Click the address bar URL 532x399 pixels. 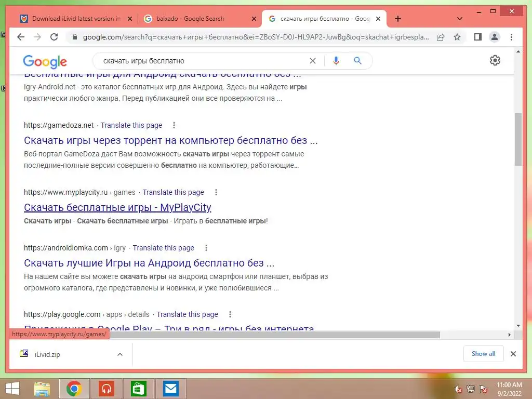tap(256, 37)
